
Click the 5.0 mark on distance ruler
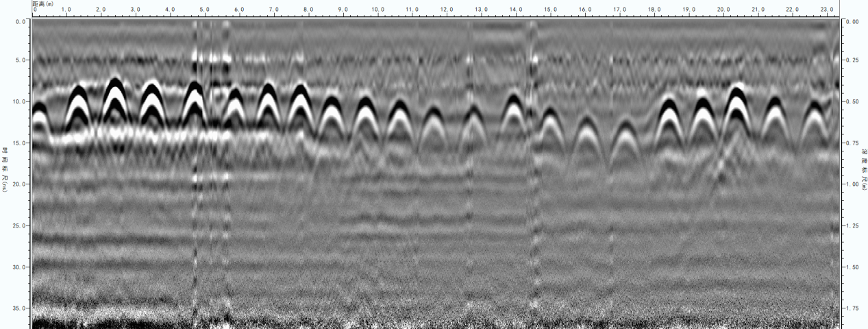(204, 10)
